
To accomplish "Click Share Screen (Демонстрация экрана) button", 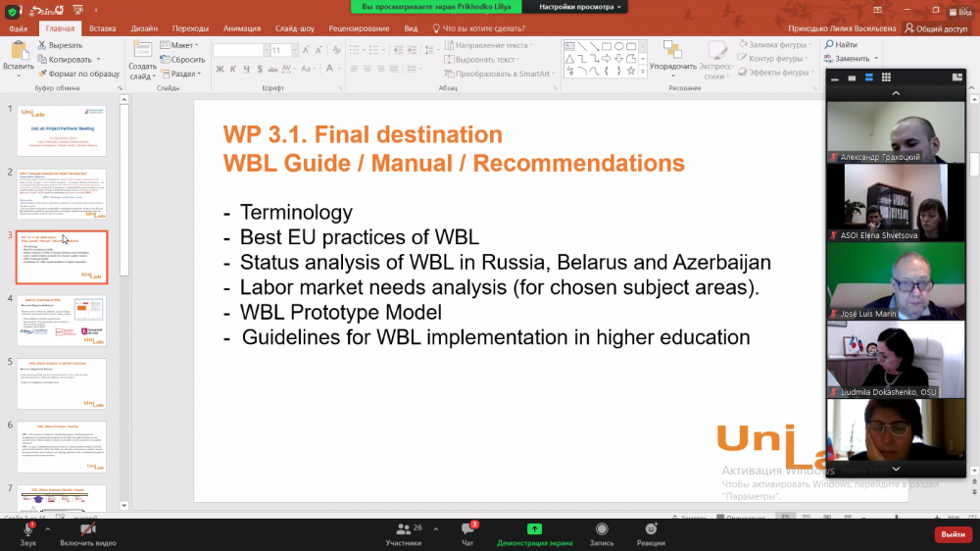I will tap(534, 533).
